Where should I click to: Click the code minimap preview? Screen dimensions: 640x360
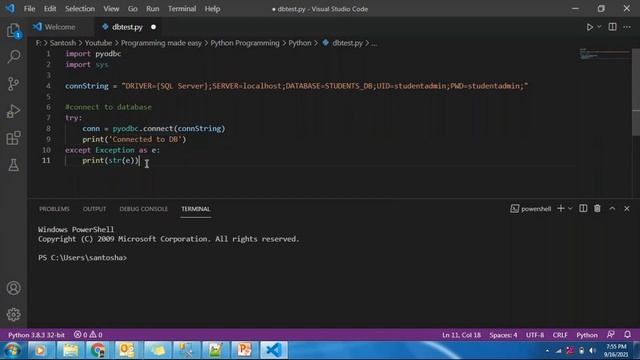point(604,54)
